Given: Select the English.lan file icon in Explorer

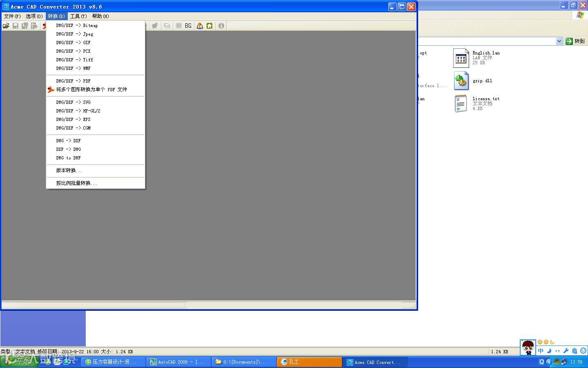Looking at the screenshot, I should 461,58.
